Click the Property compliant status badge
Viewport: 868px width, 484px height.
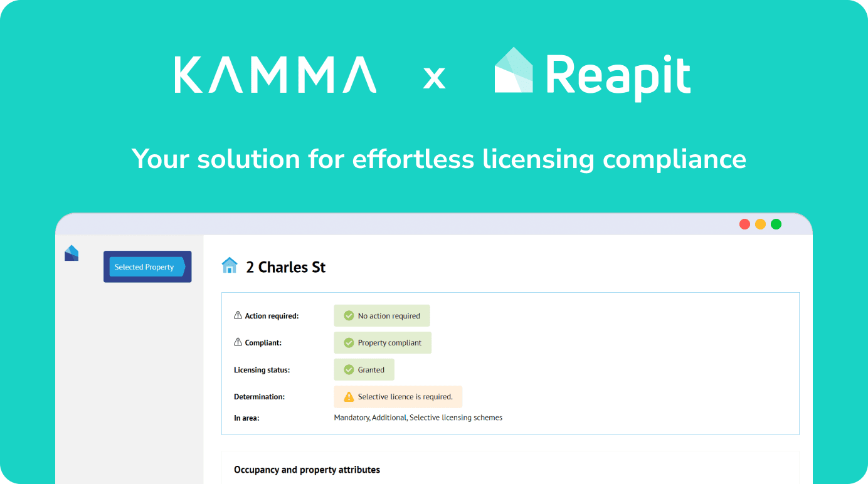coord(383,343)
